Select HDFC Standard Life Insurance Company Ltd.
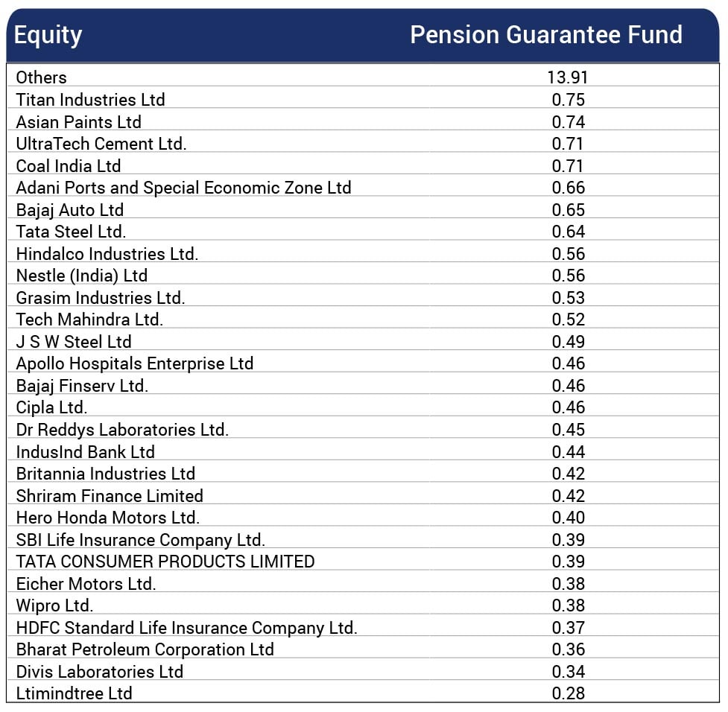 pyautogui.click(x=186, y=628)
